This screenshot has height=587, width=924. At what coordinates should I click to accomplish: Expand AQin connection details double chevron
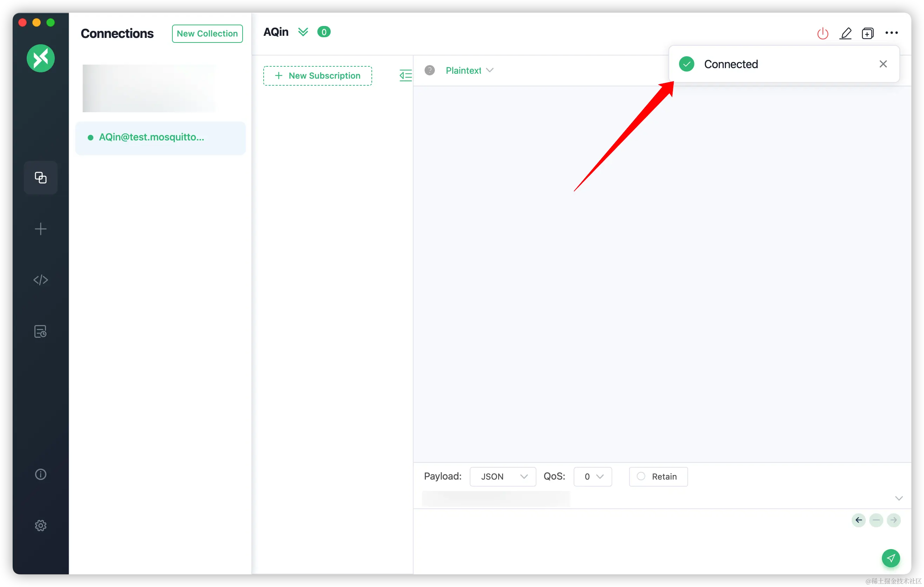click(x=303, y=32)
